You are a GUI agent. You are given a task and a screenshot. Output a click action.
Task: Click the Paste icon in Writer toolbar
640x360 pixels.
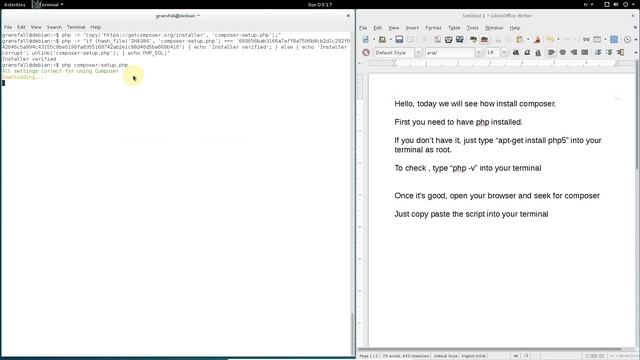click(x=520, y=40)
